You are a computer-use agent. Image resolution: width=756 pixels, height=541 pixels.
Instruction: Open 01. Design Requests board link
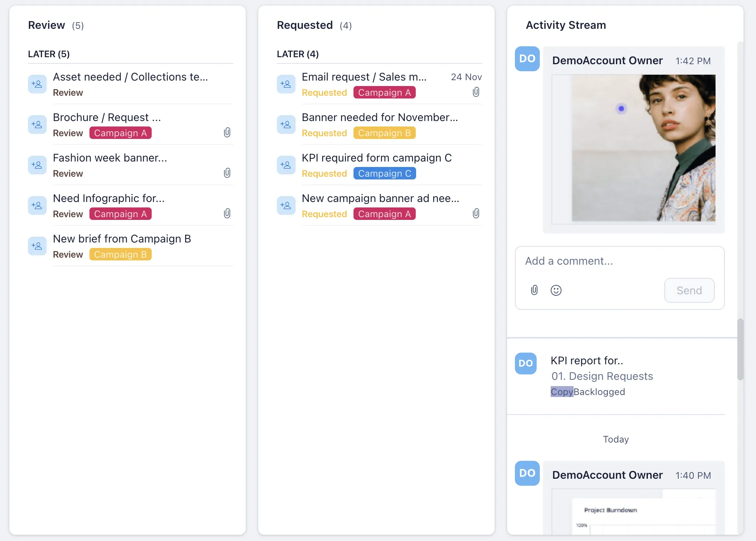tap(602, 376)
